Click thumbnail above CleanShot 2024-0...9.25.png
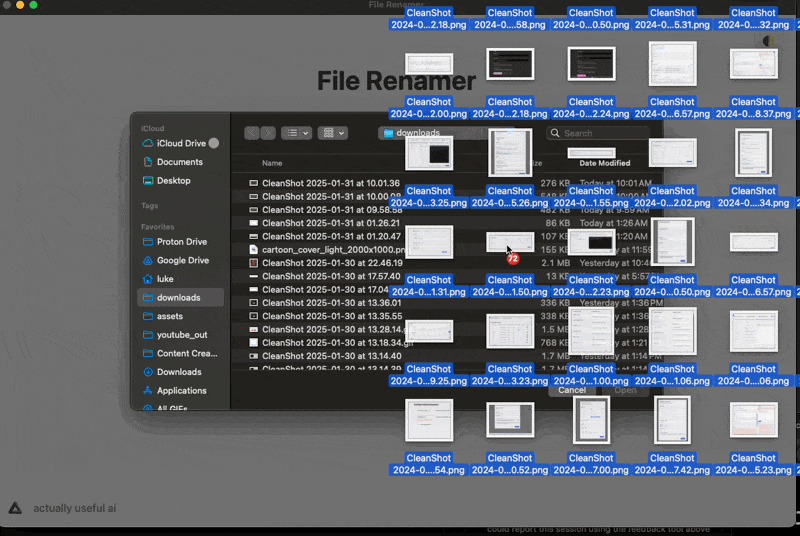The image size is (800, 536). coord(429,331)
